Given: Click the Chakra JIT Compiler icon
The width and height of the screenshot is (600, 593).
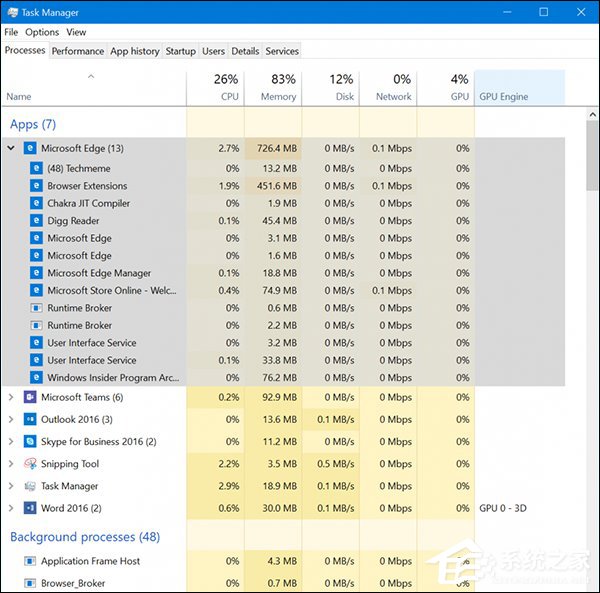Looking at the screenshot, I should [36, 203].
